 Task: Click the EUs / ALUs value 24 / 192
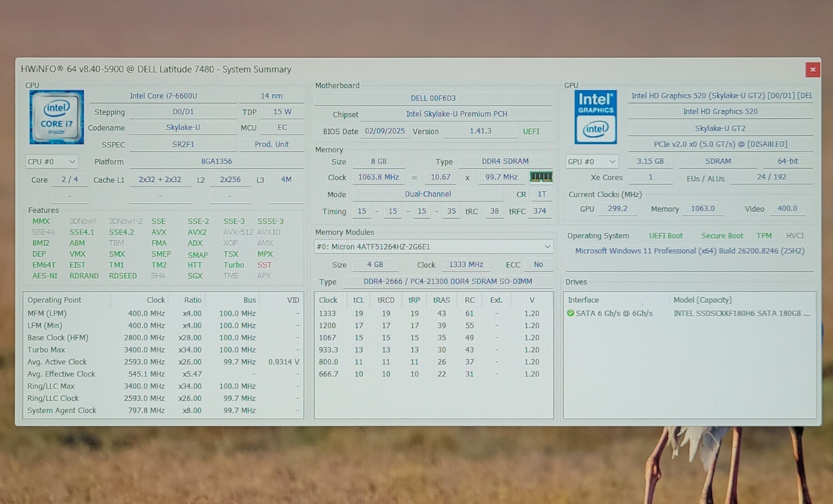point(772,177)
